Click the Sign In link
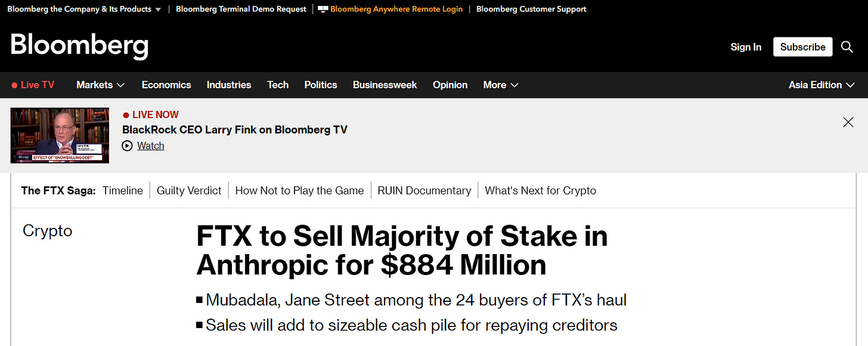 [x=746, y=47]
